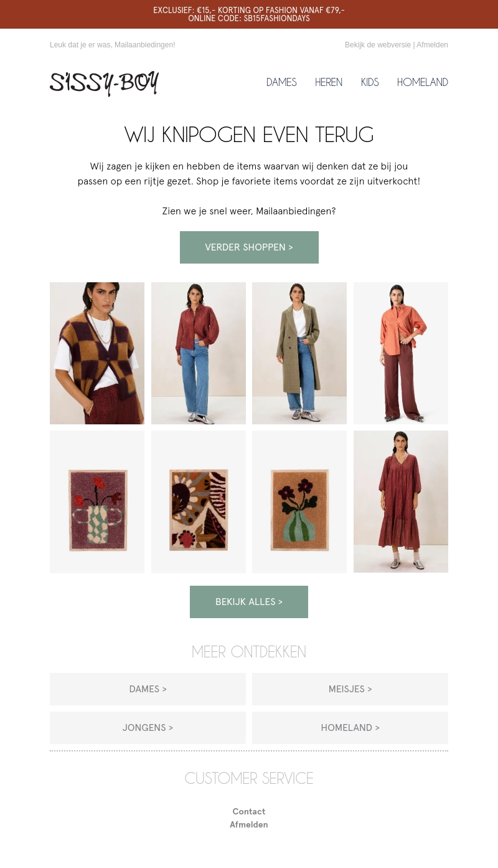Click the BEKIJK ALLES button
This screenshot has height=868, width=498.
[x=249, y=602]
